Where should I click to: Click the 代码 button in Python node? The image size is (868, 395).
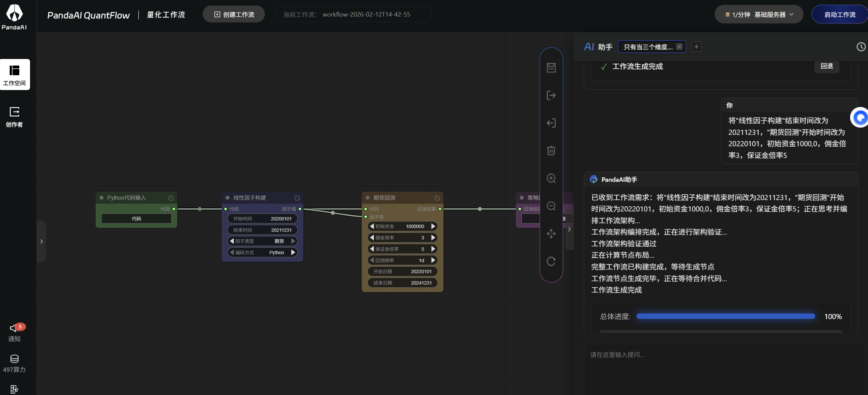[136, 219]
